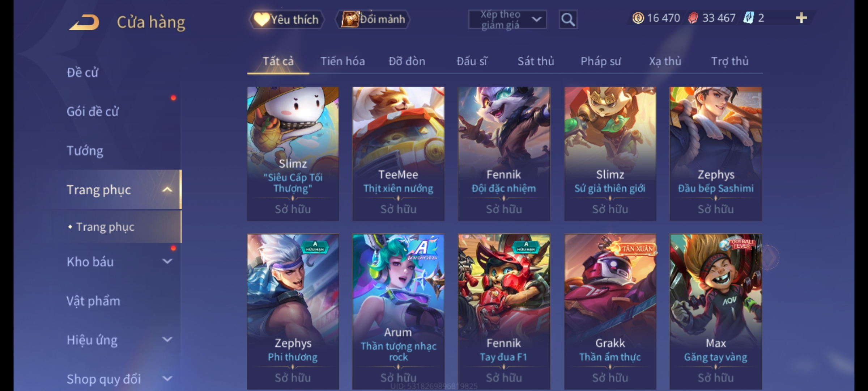Viewport: 868px width, 391px height.
Task: Click the red ruby currency icon
Action: [693, 18]
